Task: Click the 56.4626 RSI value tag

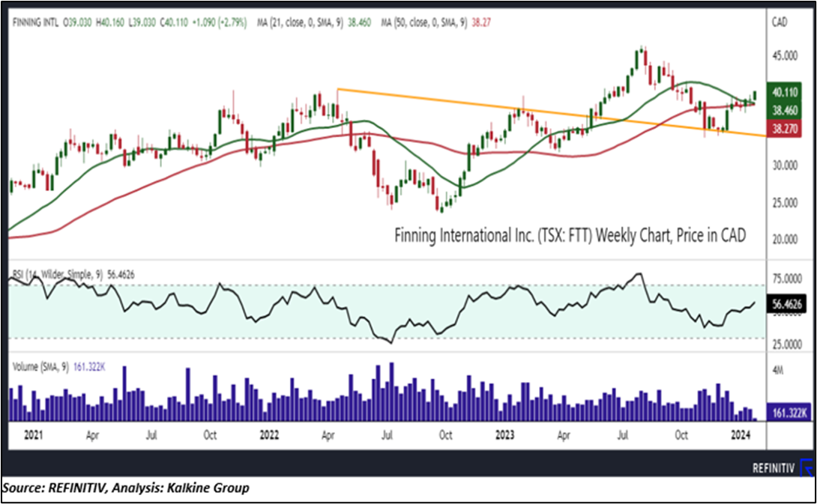Action: click(x=787, y=304)
